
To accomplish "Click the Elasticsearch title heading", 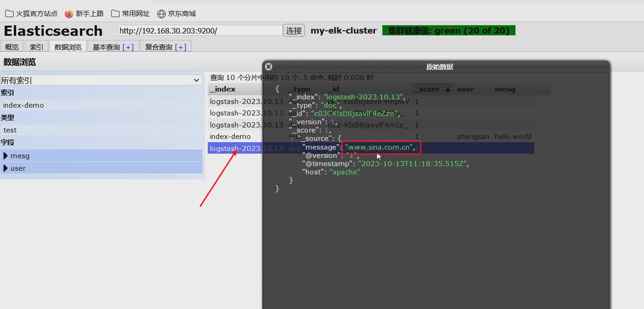I will (x=53, y=31).
